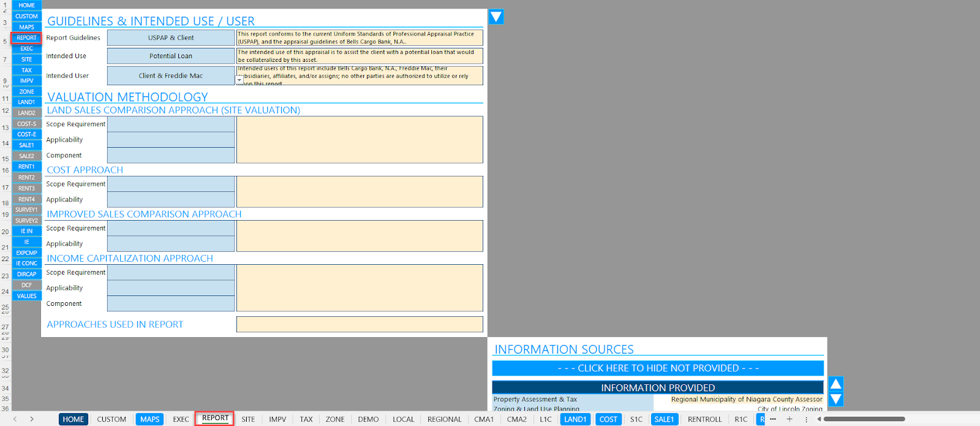
Task: Click the sidebar HOME button
Action: tap(26, 6)
